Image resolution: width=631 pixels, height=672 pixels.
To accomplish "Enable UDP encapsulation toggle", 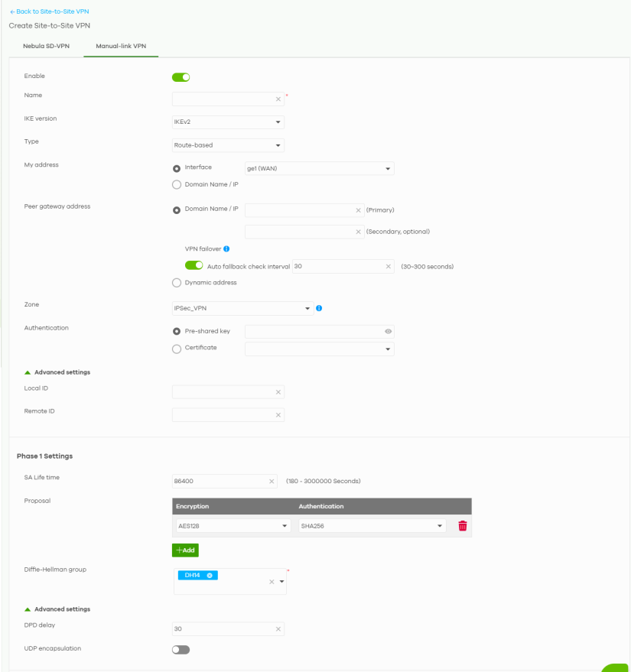I will point(181,650).
